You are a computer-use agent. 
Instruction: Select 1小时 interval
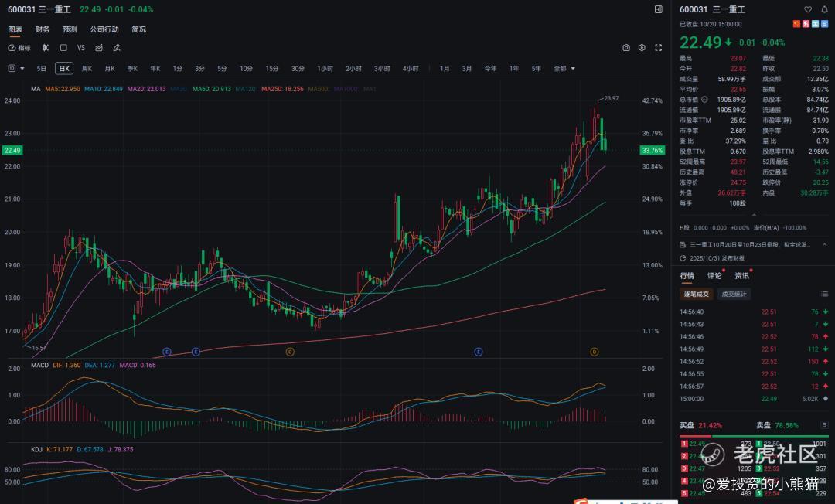click(325, 69)
